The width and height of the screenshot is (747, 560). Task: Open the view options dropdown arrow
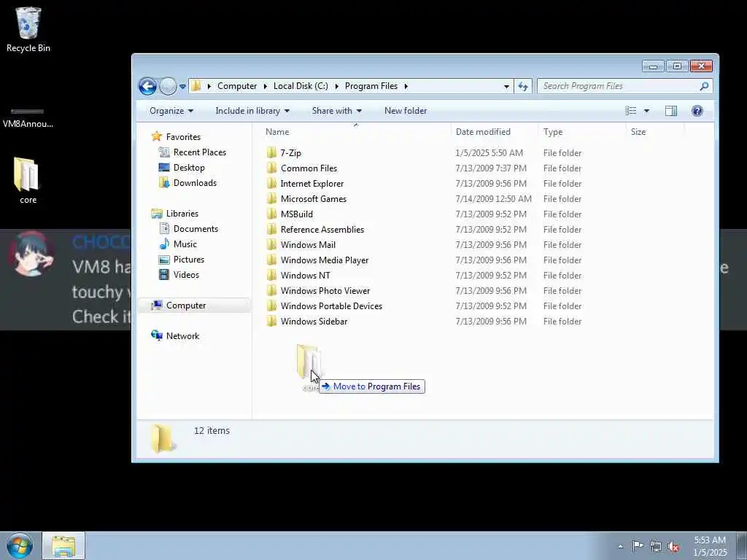(646, 111)
